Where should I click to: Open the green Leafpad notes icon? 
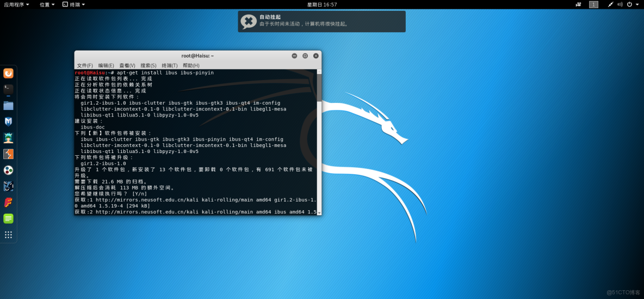[8, 218]
